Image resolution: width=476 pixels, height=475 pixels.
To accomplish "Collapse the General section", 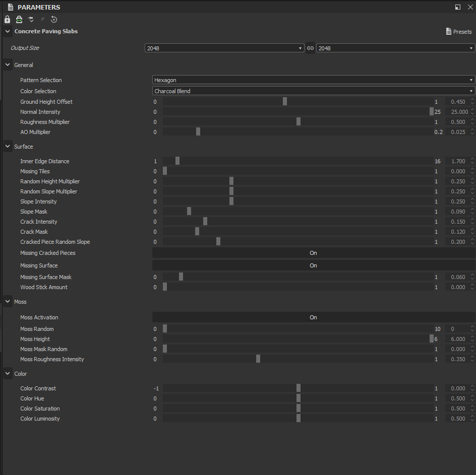I will tap(8, 64).
